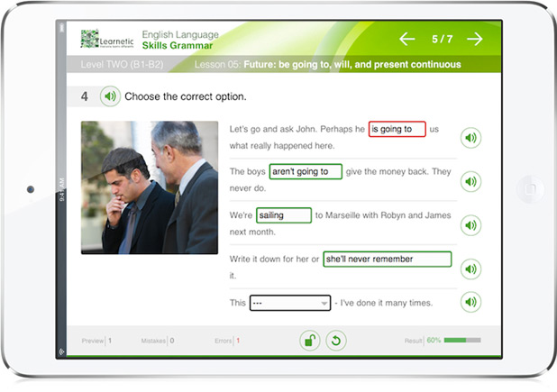Click the unlock answers padlock button
Viewport: 557px width, 392px height.
(310, 341)
